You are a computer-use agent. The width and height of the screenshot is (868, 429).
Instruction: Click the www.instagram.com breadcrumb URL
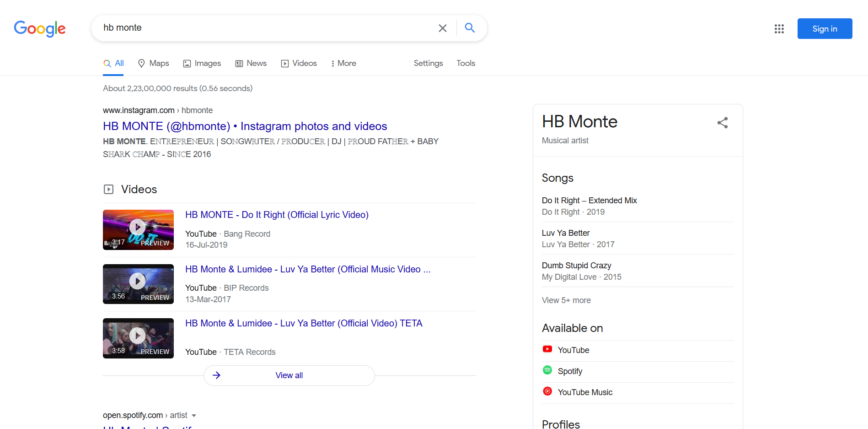(139, 110)
